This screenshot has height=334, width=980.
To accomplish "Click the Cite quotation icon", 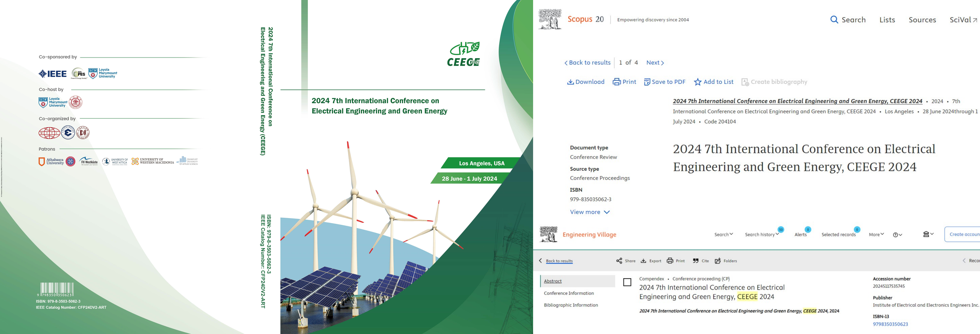I will point(696,261).
